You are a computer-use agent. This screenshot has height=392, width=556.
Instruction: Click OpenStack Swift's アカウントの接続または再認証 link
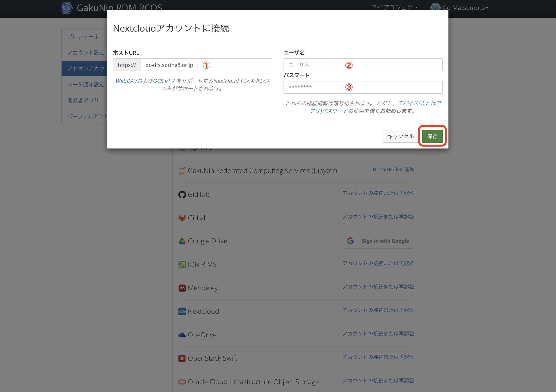[378, 357]
